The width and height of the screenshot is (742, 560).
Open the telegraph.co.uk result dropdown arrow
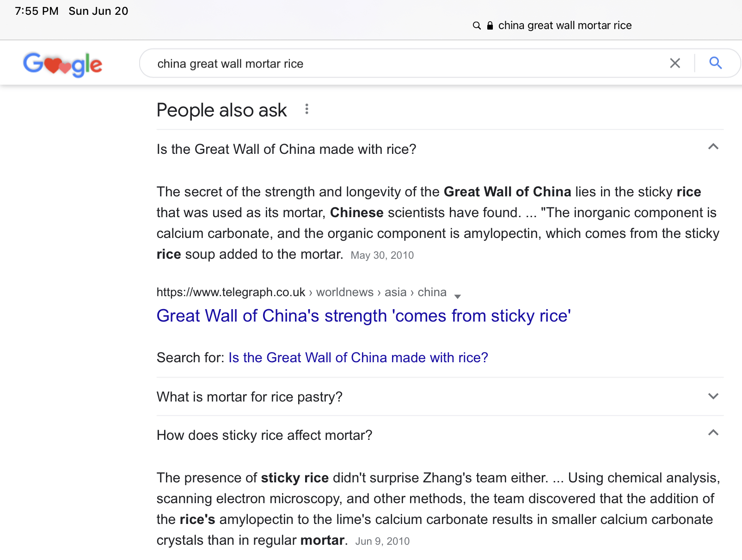[x=457, y=296]
